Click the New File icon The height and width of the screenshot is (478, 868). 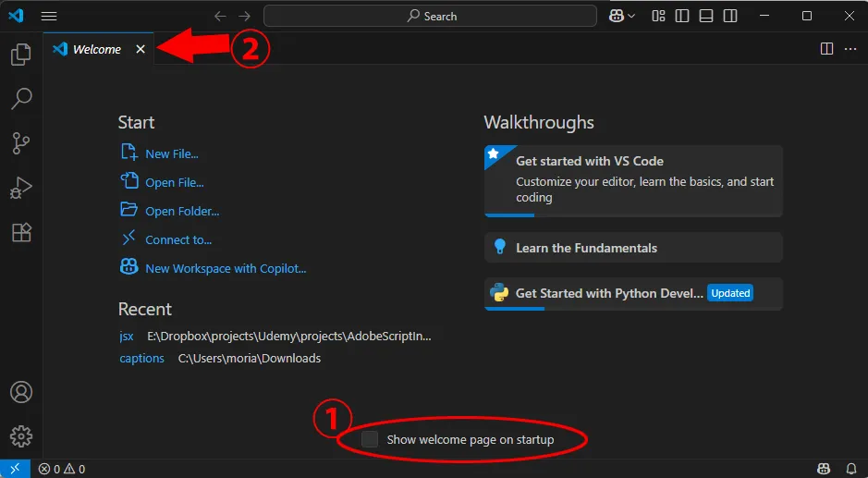[129, 152]
